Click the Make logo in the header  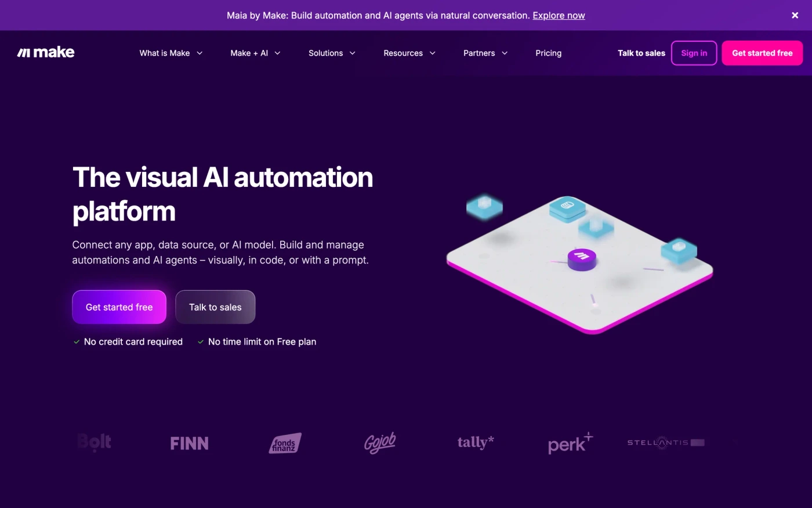pos(46,52)
